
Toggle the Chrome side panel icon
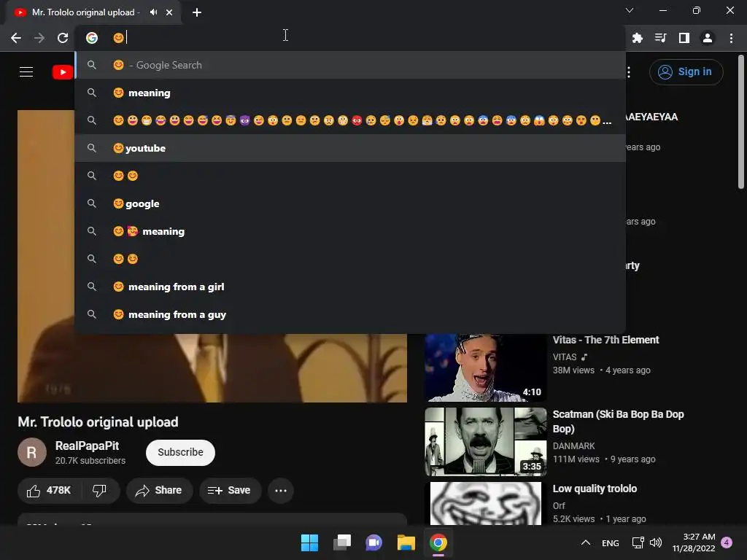tap(684, 38)
